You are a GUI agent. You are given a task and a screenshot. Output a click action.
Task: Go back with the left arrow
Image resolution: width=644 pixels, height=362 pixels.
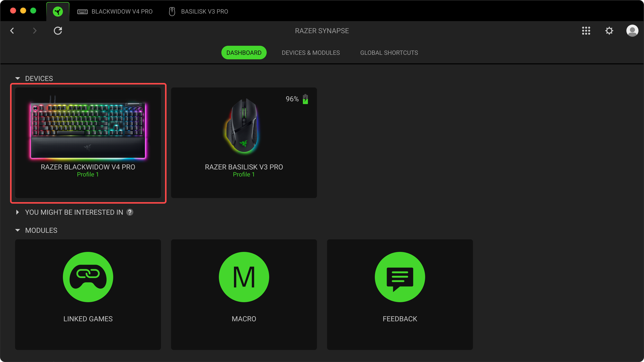(12, 31)
